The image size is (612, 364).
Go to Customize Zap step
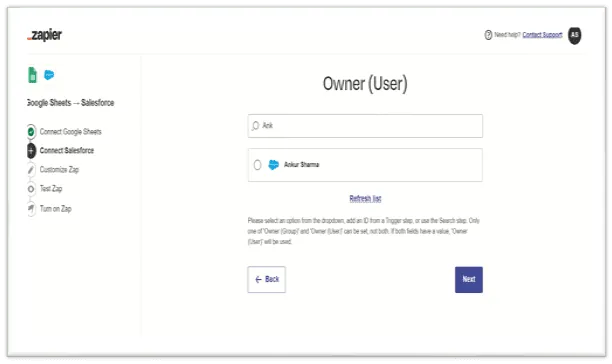coord(59,170)
